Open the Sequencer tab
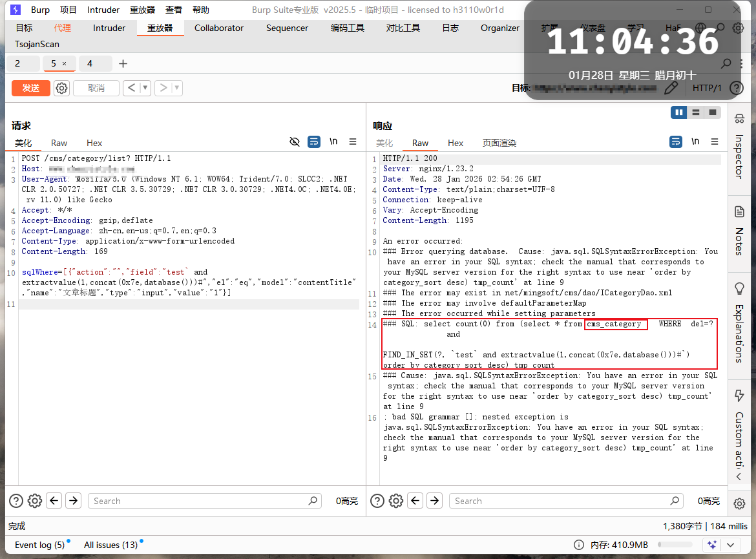The width and height of the screenshot is (756, 559). pos(287,28)
